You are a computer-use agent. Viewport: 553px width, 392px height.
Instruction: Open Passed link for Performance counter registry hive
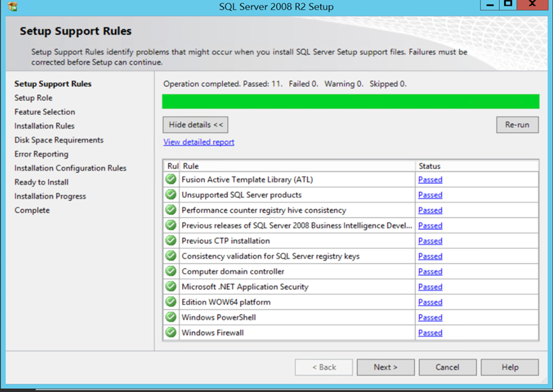pyautogui.click(x=430, y=210)
